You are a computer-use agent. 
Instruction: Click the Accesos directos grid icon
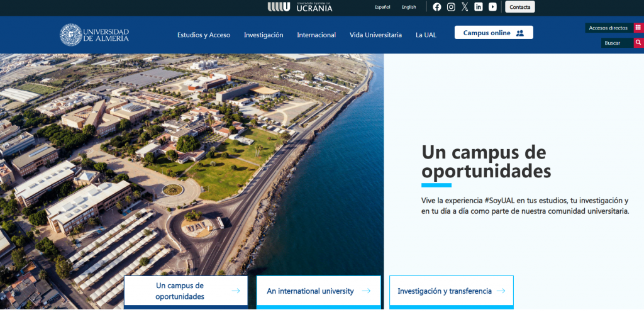[638, 28]
